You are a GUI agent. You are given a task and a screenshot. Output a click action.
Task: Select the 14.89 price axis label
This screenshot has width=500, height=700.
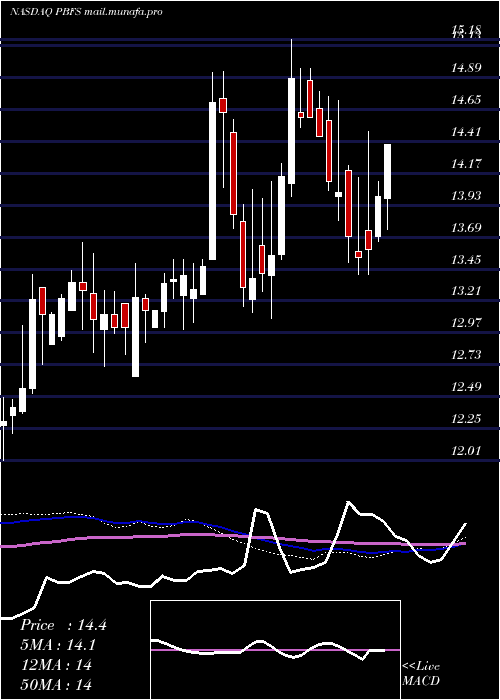(x=466, y=68)
